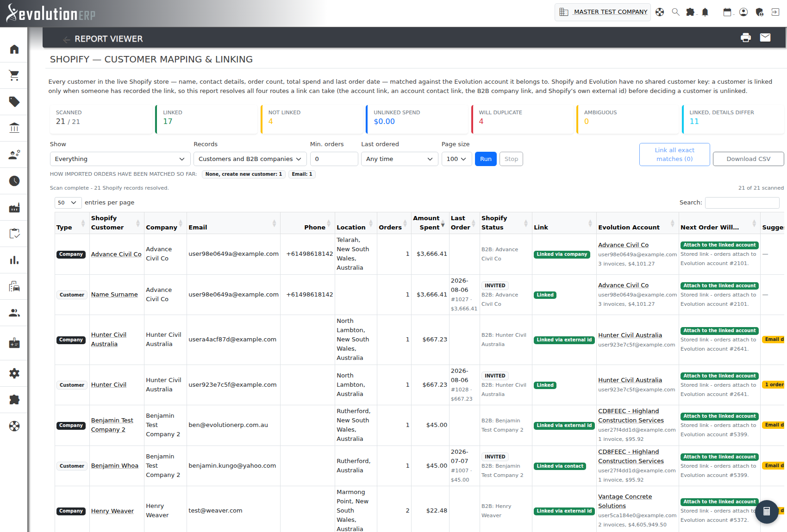
Task: Click the blue Run button
Action: (x=486, y=159)
